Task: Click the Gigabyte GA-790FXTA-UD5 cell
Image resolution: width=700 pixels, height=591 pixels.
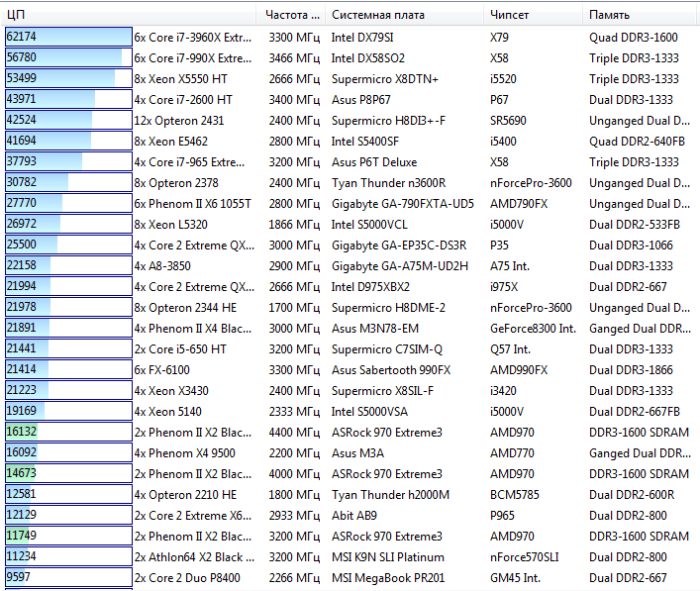Action: click(402, 204)
